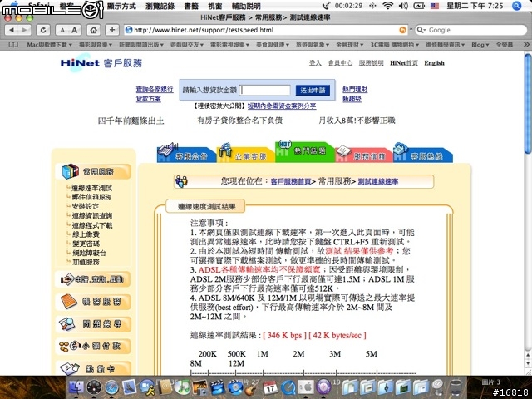The image size is (532, 399).
Task: Click the 查詢各家銀行貸款方案 link
Action: pos(155,94)
